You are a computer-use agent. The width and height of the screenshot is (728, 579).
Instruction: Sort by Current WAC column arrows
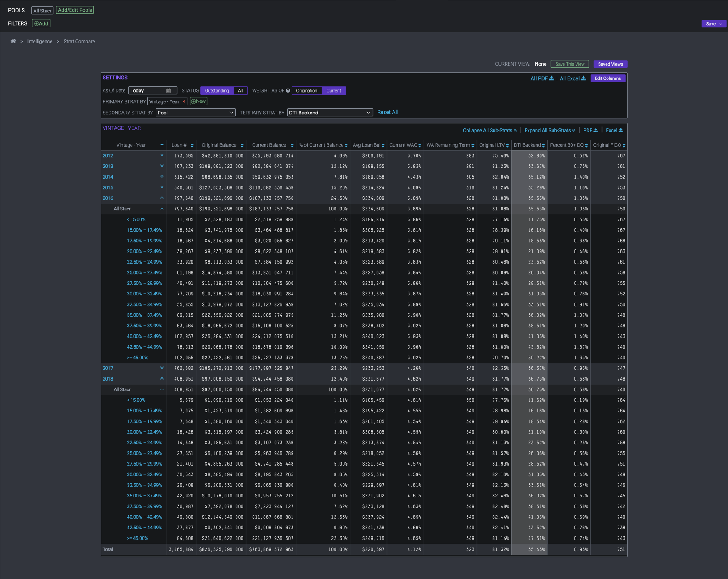(x=420, y=145)
